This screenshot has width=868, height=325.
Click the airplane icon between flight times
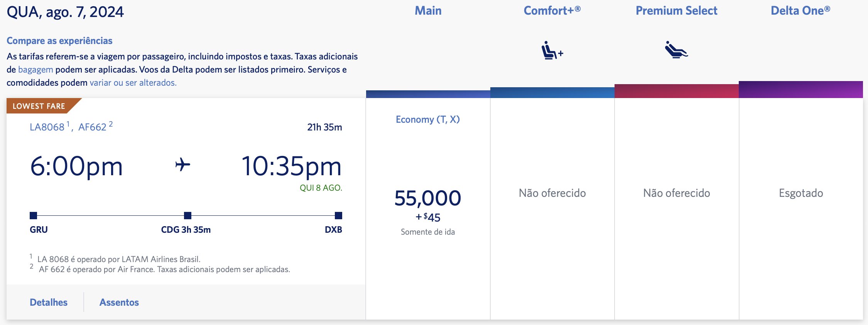(182, 165)
